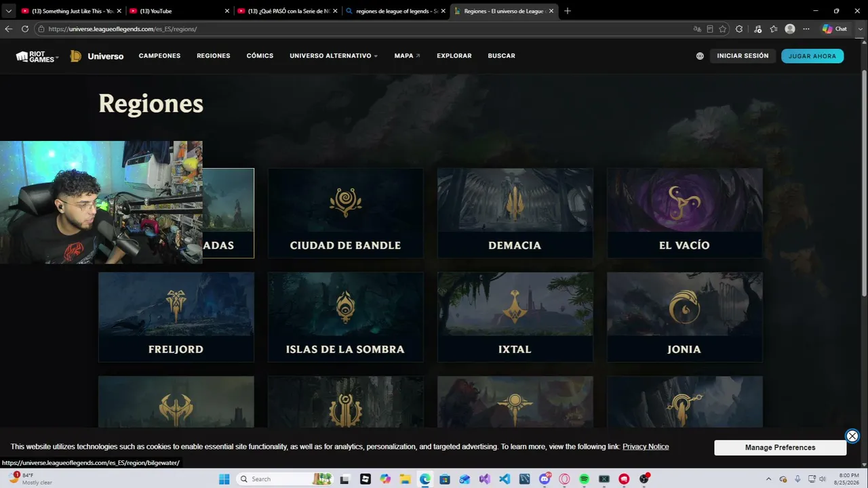Click the browser page vertical scrollbar
Viewport: 868px width, 488px height.
click(863, 183)
